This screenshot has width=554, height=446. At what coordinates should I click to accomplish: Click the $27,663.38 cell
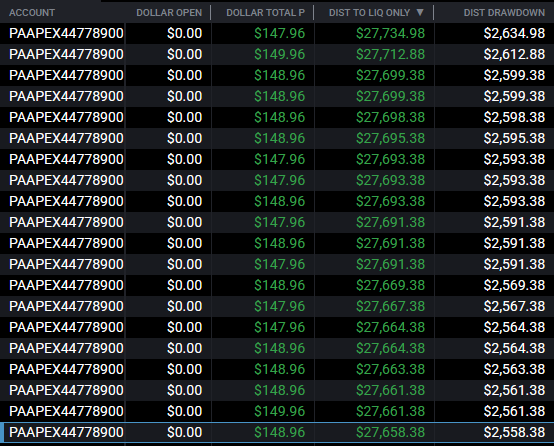click(390, 369)
